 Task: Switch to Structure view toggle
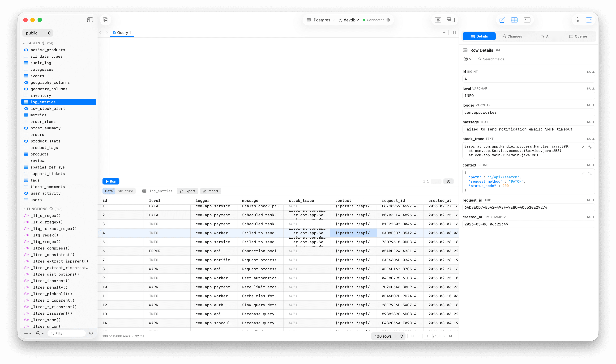point(125,191)
